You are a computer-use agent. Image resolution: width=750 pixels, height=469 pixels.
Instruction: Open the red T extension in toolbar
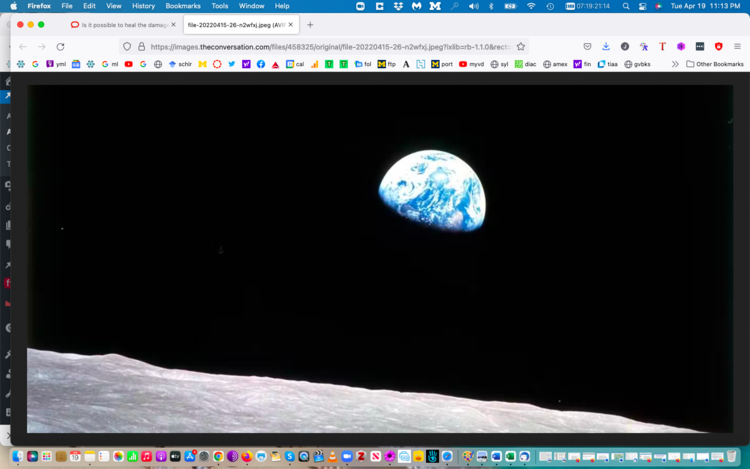(x=662, y=46)
